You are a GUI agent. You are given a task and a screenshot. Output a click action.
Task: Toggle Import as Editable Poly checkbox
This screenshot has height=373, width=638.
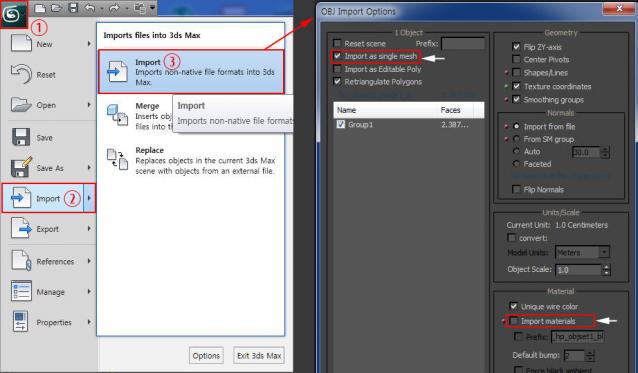(x=337, y=69)
